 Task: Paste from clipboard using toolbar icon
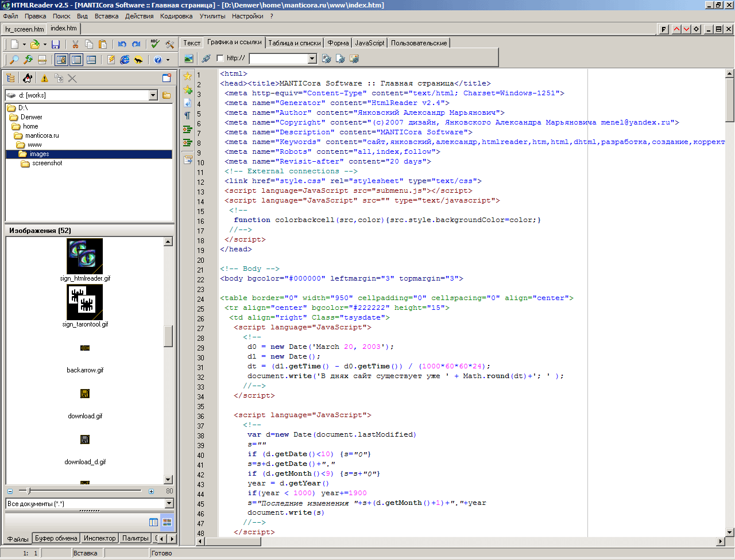point(103,44)
